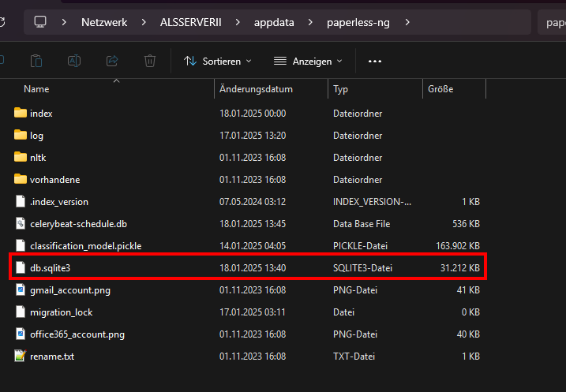Image resolution: width=566 pixels, height=392 pixels.
Task: Expand the chevron after paperless-ng breadcrumb
Action: (x=407, y=22)
